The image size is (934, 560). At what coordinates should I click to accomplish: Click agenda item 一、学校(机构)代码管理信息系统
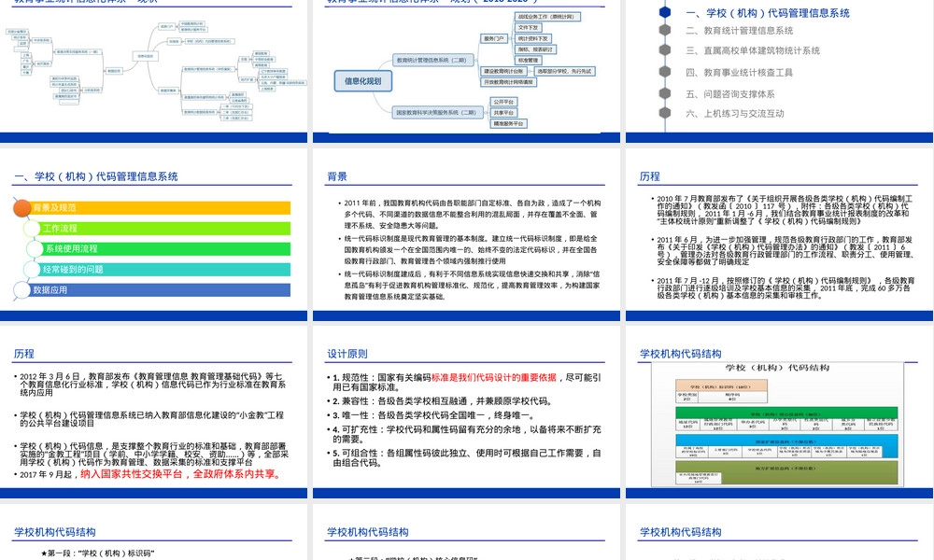(x=767, y=13)
